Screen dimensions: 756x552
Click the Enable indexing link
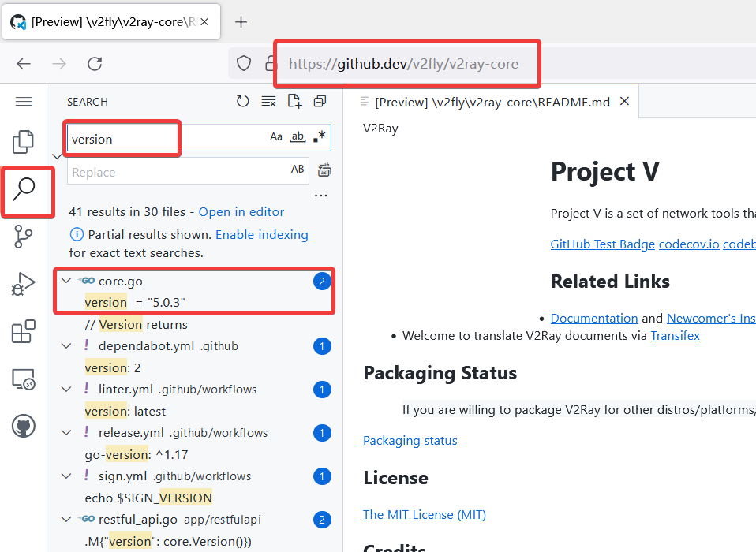(261, 235)
